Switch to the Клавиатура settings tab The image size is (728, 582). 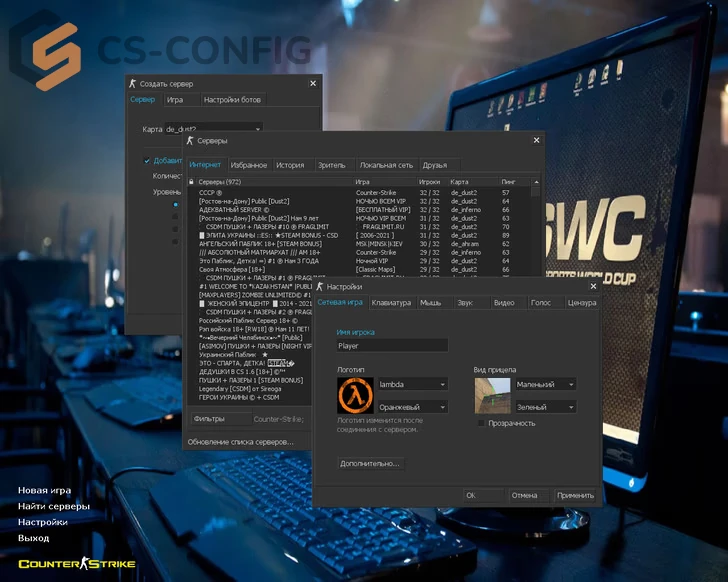[390, 302]
